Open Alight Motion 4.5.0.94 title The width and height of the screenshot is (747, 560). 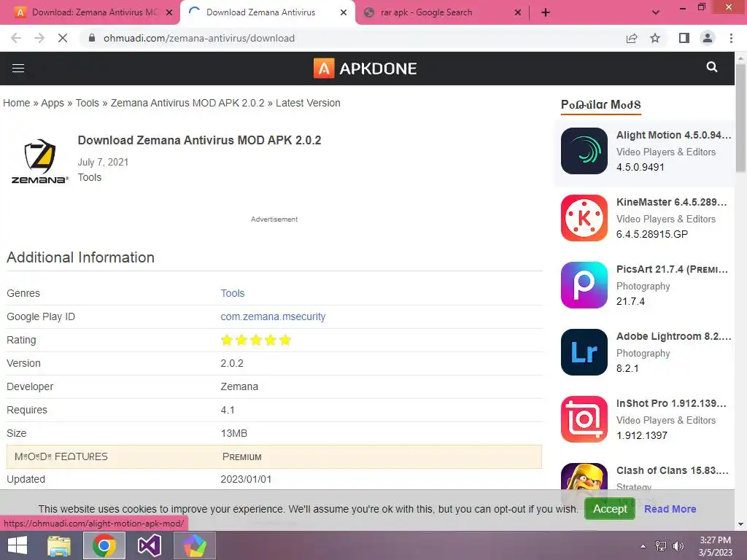[673, 135]
